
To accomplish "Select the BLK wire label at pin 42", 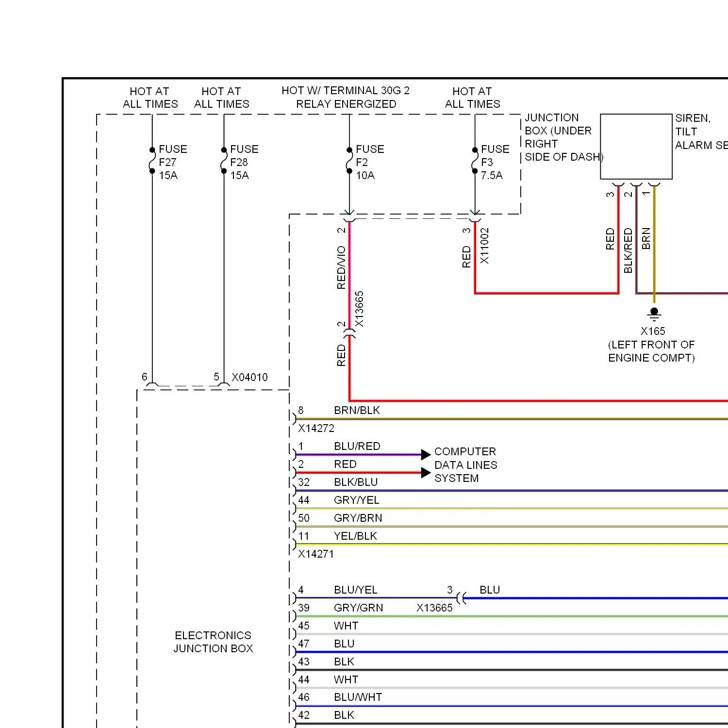I will (x=344, y=715).
